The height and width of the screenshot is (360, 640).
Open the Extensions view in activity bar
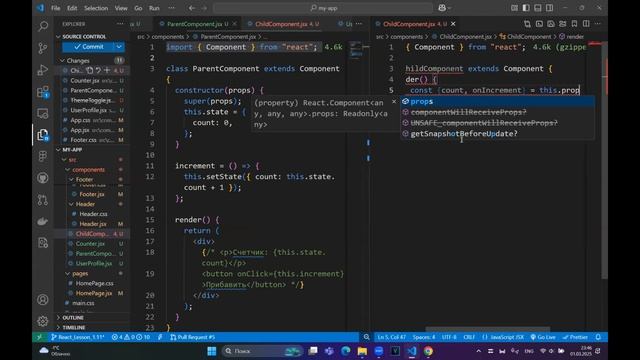(43, 92)
